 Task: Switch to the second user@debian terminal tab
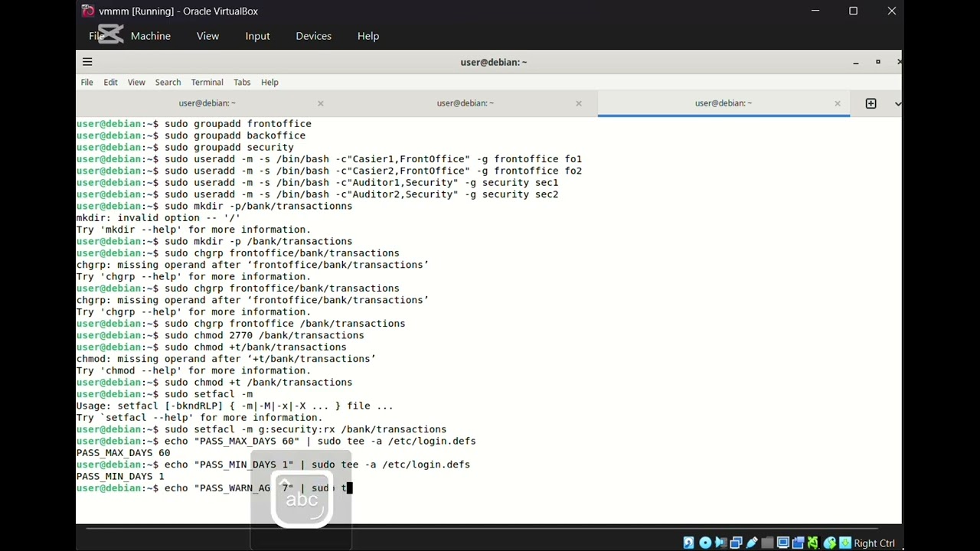click(x=465, y=103)
